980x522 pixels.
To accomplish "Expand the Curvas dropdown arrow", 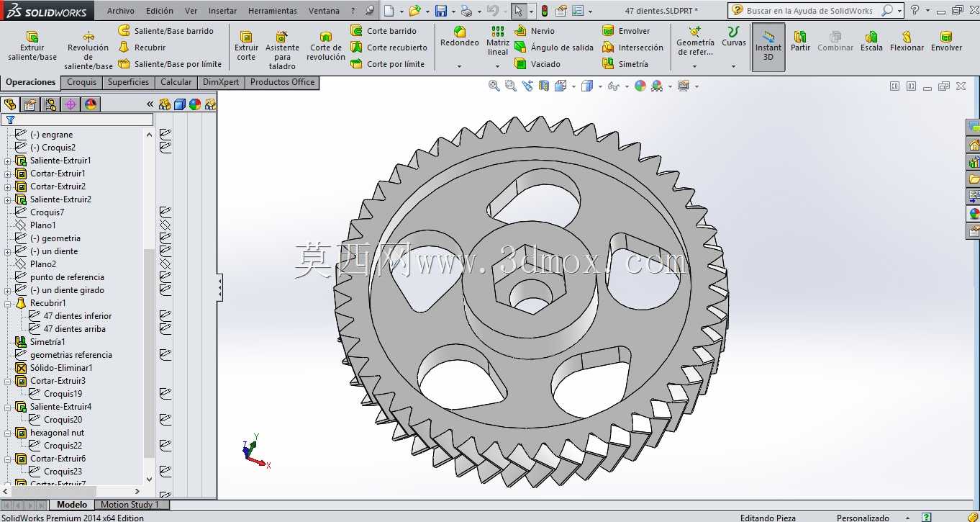I will tap(733, 66).
